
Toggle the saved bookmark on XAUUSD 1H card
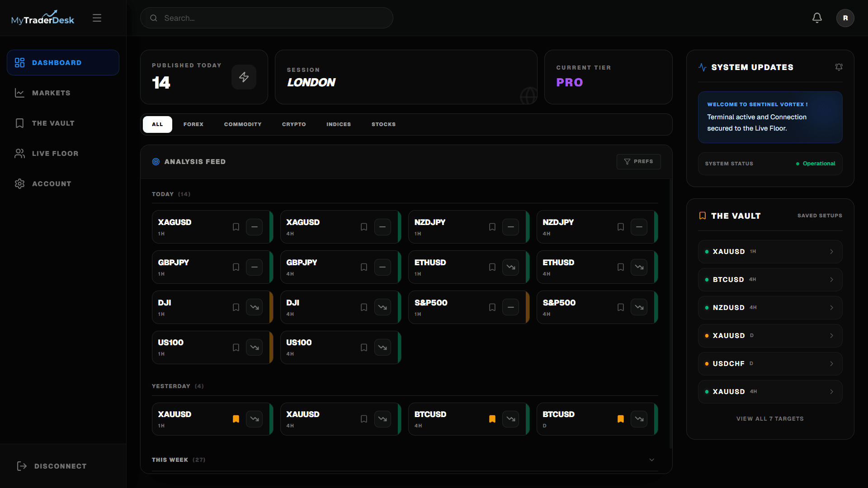pyautogui.click(x=236, y=419)
